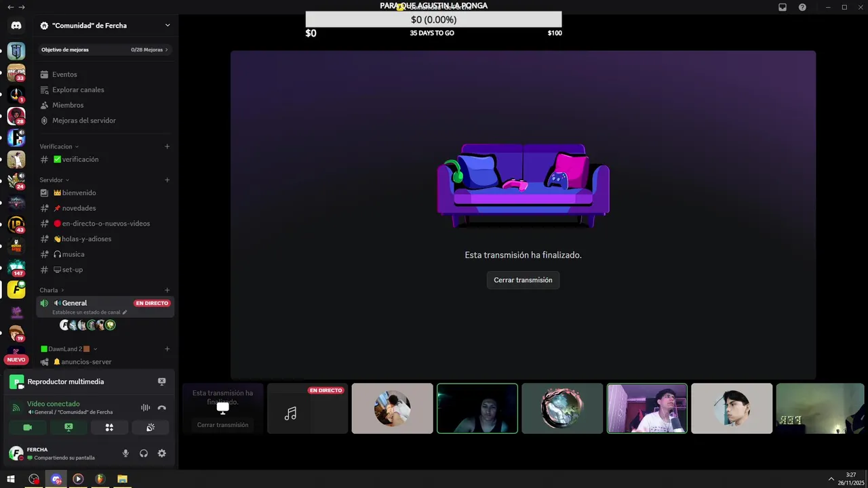Open server with badge 33 in sidebar
Viewport: 868px width, 488px height.
coord(16,73)
